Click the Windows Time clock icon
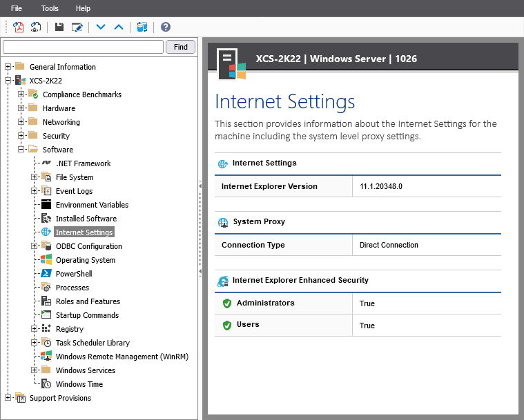This screenshot has height=420, width=524. (x=46, y=383)
